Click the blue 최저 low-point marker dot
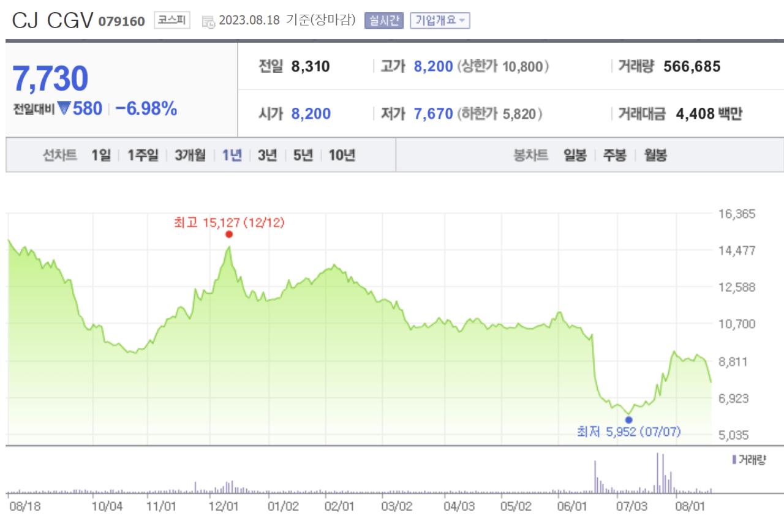This screenshot has height=532, width=784. click(628, 419)
